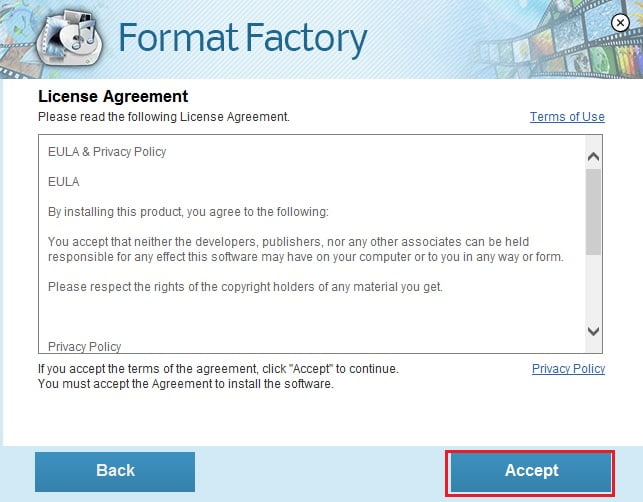The height and width of the screenshot is (502, 643).
Task: Click the "Format Factory" title text
Action: pyautogui.click(x=242, y=39)
